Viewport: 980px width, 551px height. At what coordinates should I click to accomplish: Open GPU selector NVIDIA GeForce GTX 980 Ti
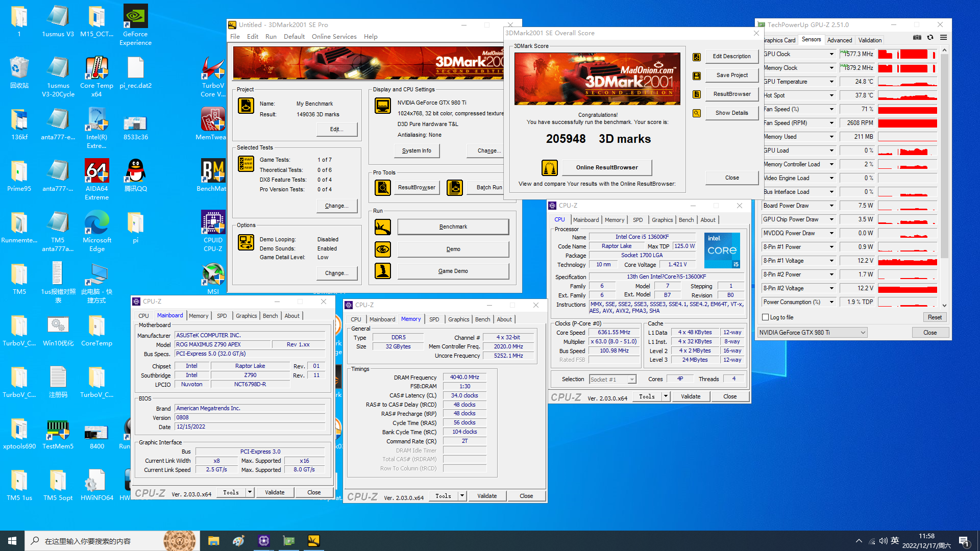pos(813,333)
